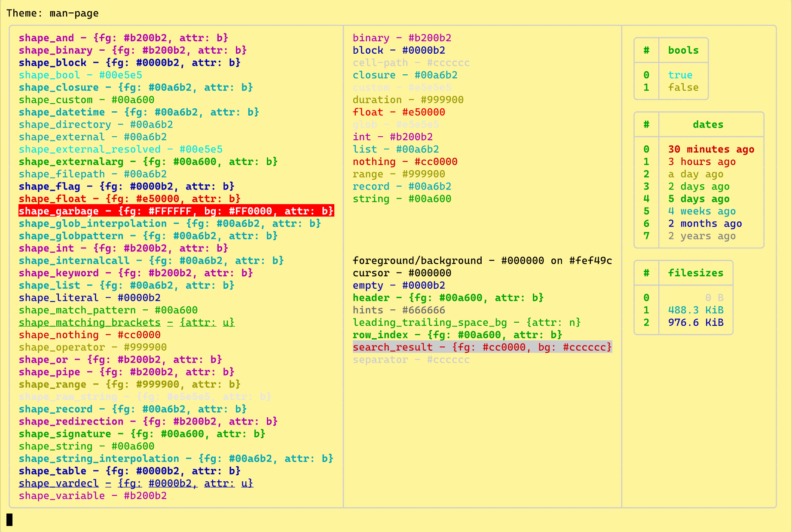Screen dimensions: 792x532
Task: Select the shape_variable #b200b2 line
Action: (x=93, y=496)
